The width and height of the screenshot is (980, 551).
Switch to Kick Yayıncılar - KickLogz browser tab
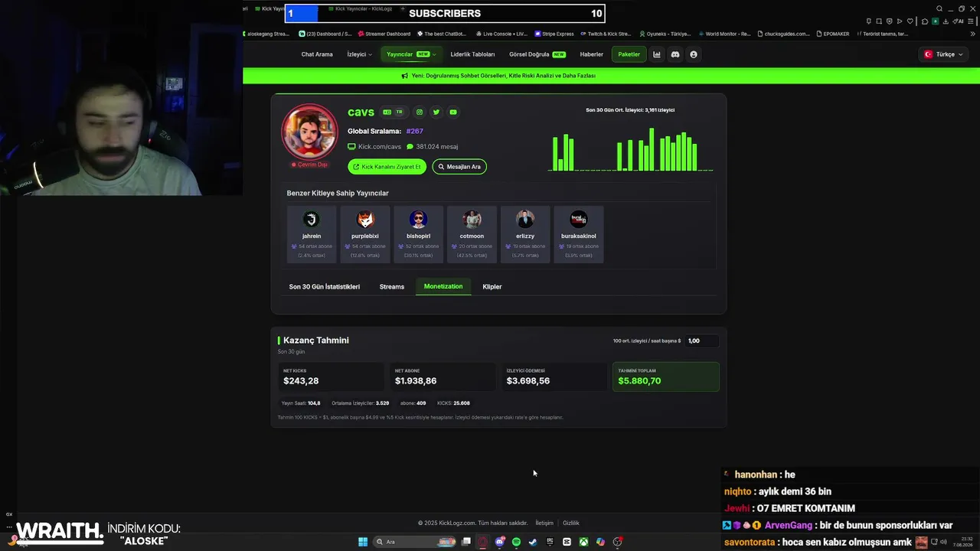tap(360, 8)
